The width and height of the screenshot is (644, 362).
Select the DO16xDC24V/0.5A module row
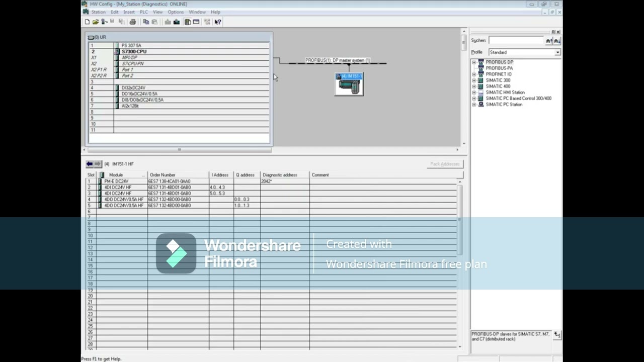(x=179, y=94)
